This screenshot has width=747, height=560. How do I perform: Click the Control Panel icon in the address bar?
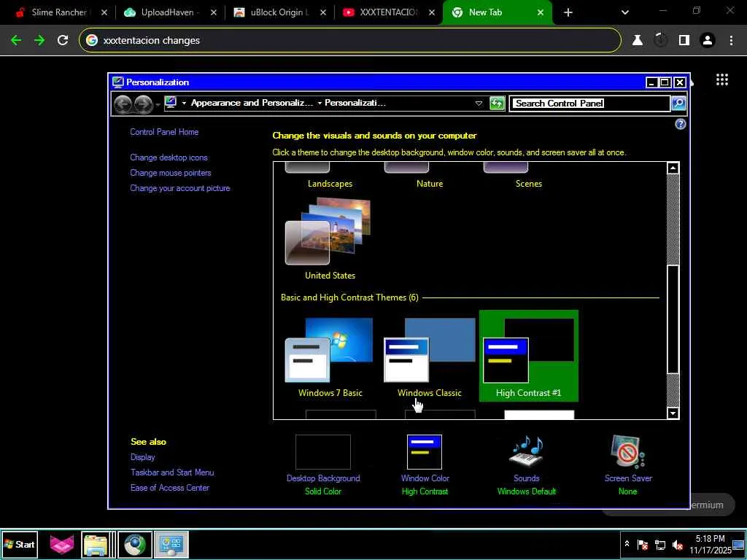pos(171,102)
